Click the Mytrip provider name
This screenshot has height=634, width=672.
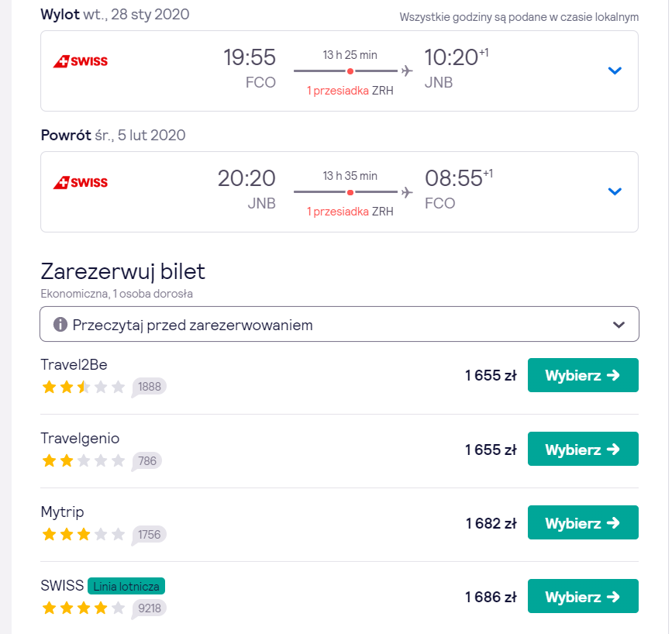62,512
